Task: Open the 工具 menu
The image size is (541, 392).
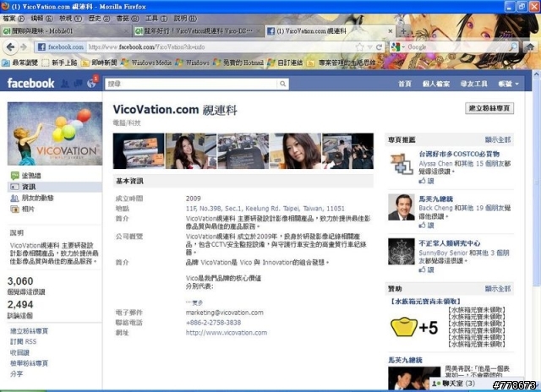Action: (156, 19)
